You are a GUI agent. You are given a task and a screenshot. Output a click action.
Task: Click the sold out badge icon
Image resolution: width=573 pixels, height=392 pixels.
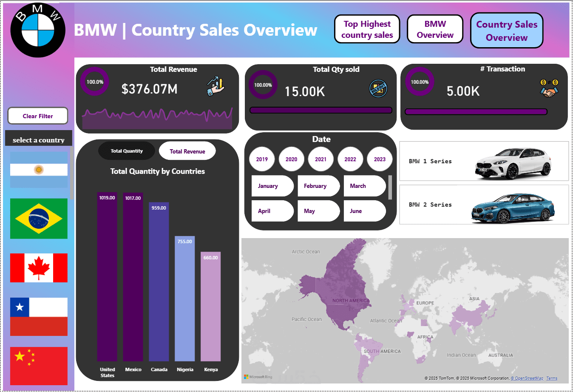(378, 88)
